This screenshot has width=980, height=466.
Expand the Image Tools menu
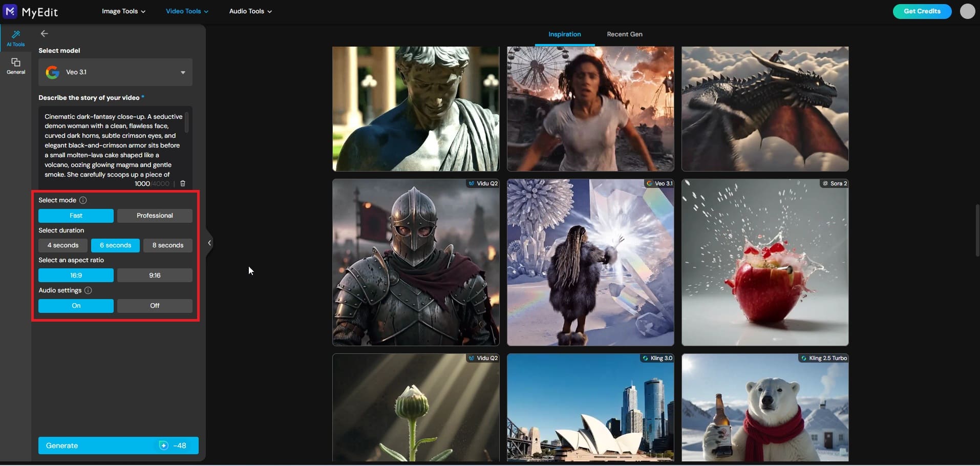(x=123, y=11)
